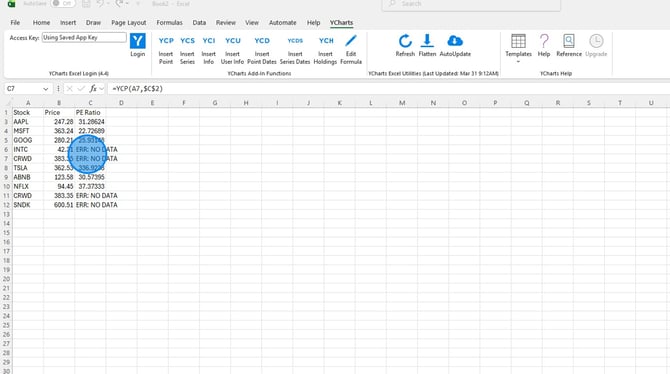Select the Stock header cell
Image resolution: width=670 pixels, height=374 pixels.
click(28, 112)
